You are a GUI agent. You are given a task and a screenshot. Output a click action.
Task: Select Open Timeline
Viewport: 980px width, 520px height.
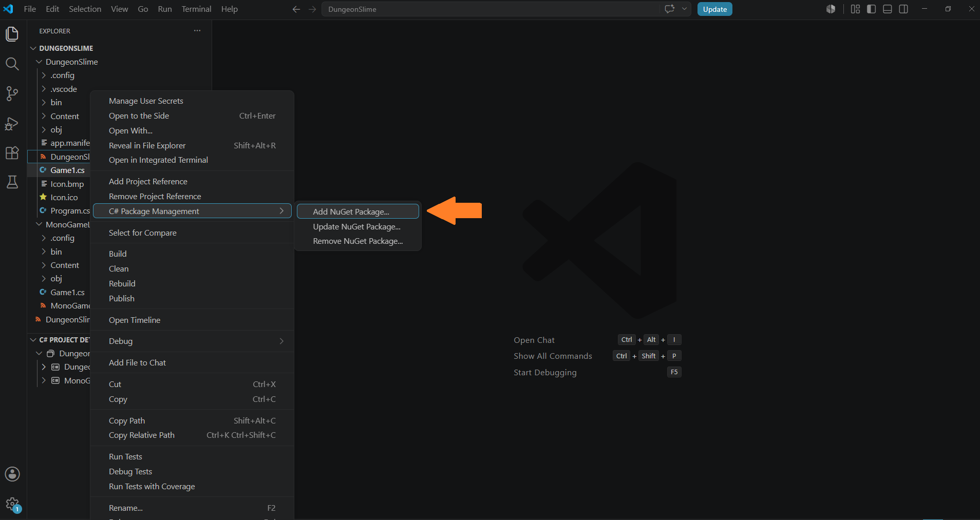192,320
